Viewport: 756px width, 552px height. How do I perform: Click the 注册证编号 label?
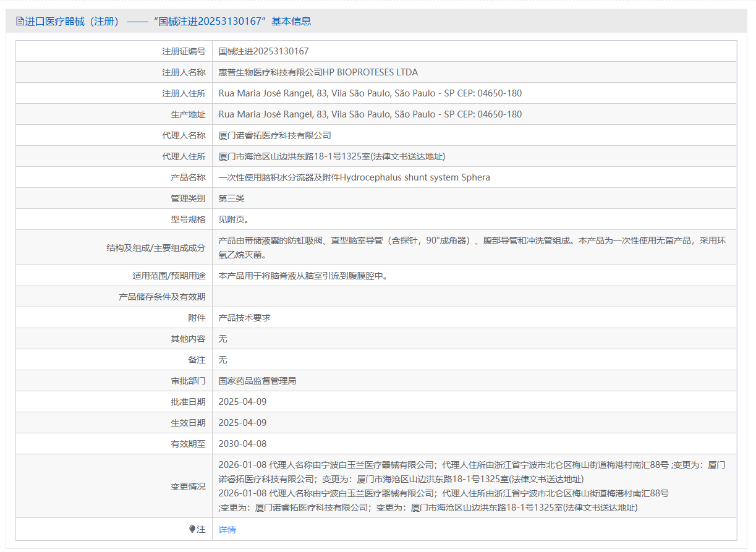pyautogui.click(x=184, y=51)
